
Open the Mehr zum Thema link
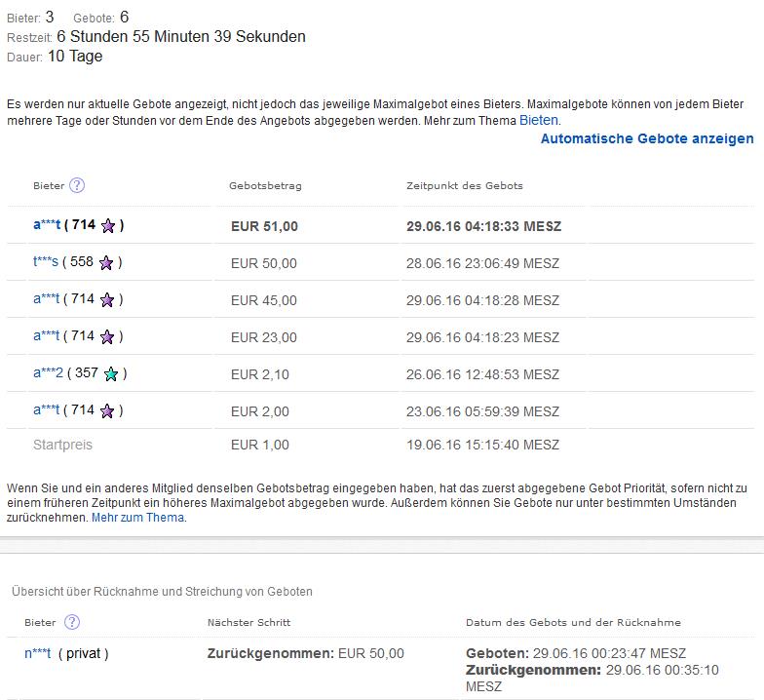pos(137,518)
